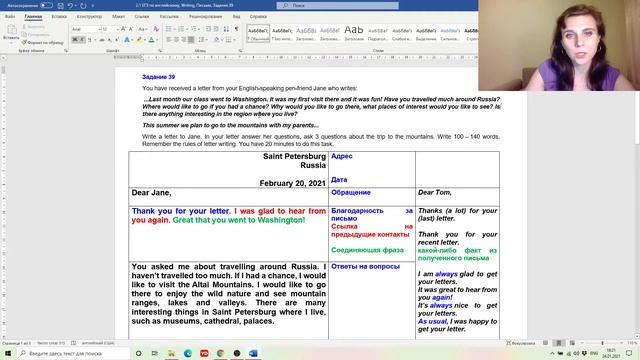Open Customize Quick Access Toolbar arrow
This screenshot has height=360, width=640.
coord(93,6)
